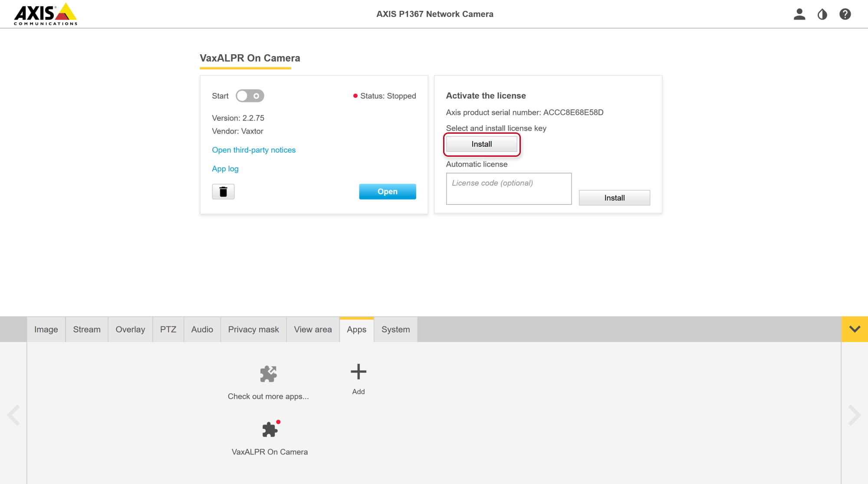Switch to the Audio tab
The image size is (868, 484).
click(x=202, y=329)
